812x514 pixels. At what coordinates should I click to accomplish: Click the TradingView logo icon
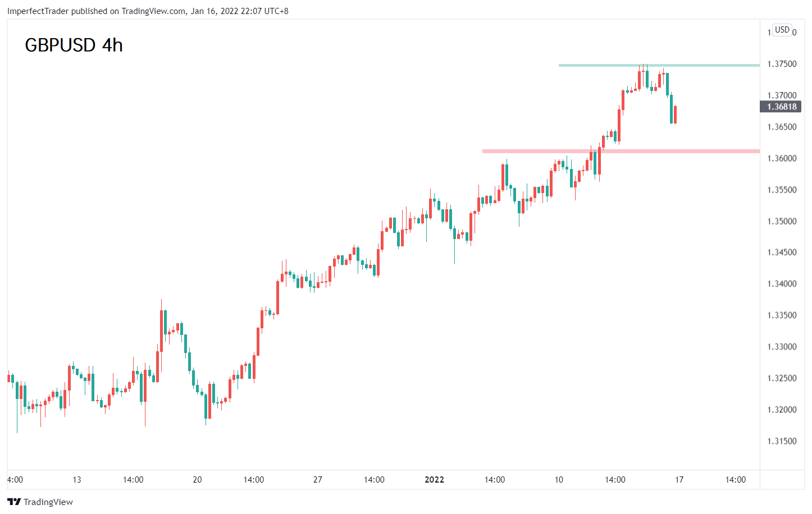(x=13, y=502)
